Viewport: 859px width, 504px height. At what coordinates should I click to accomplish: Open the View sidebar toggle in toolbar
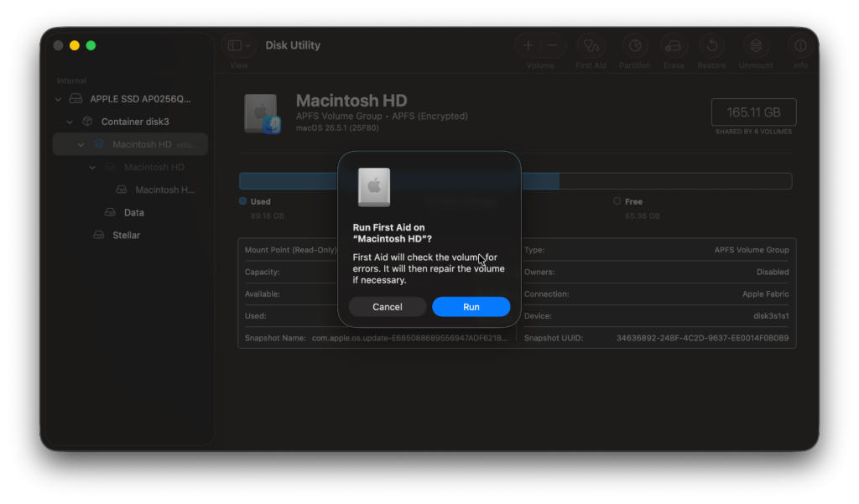coord(235,45)
